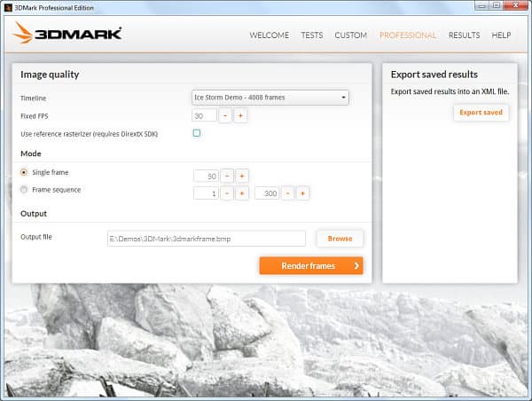The height and width of the screenshot is (401, 532).
Task: Click the Frame sequence end field
Action: coord(267,193)
